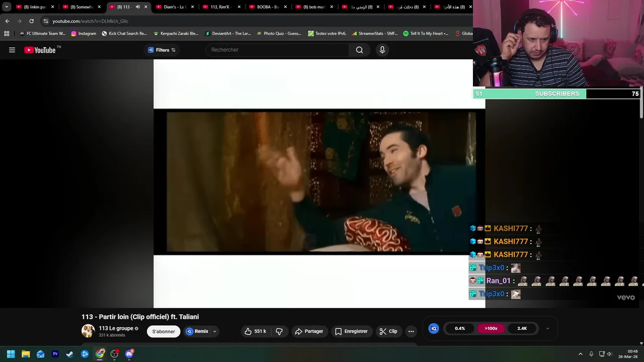This screenshot has height=362, width=644.
Task: Open the DeviantArt bookmark
Action: click(x=228, y=34)
